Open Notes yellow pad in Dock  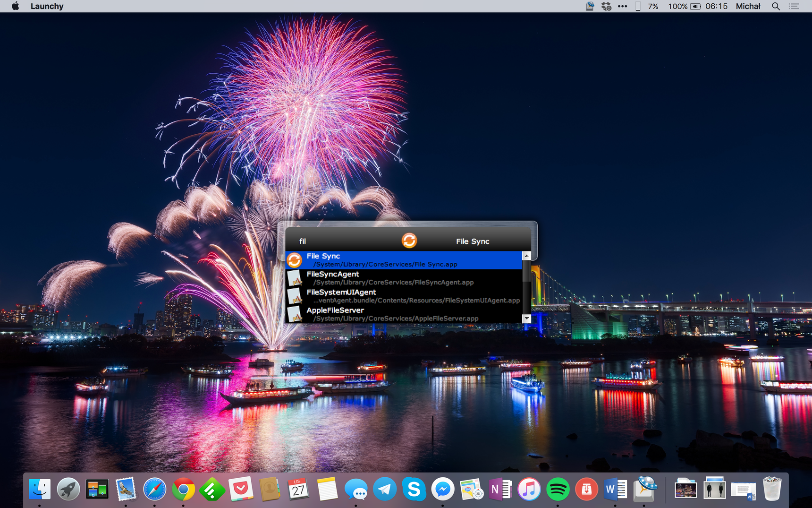coord(327,489)
